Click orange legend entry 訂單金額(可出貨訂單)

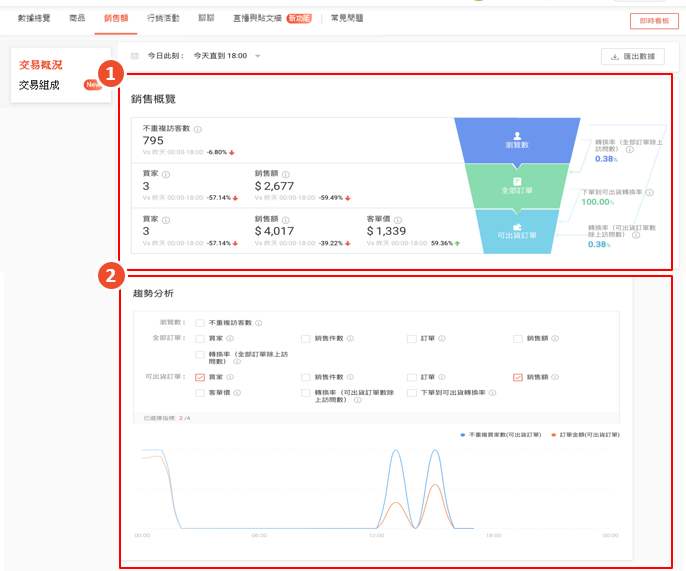(x=587, y=435)
